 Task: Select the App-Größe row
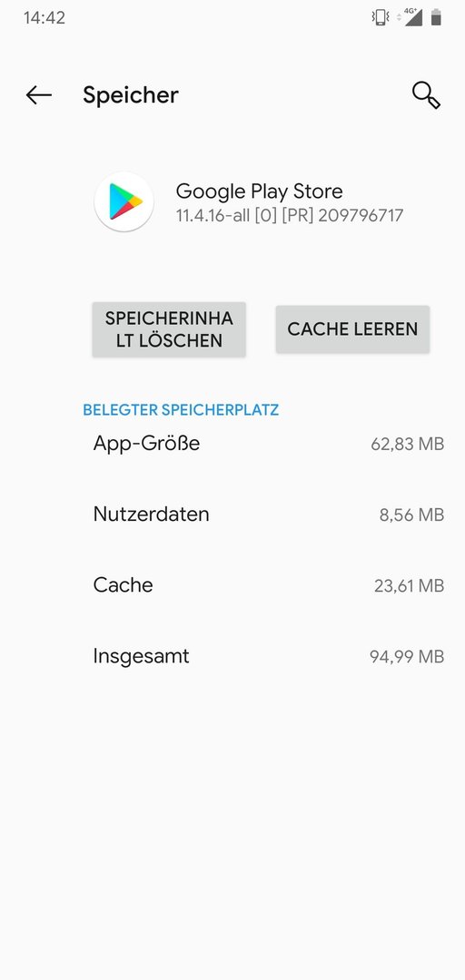coord(269,444)
